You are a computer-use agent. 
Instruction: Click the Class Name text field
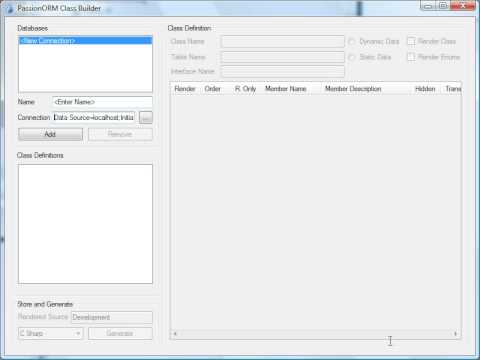tap(282, 42)
